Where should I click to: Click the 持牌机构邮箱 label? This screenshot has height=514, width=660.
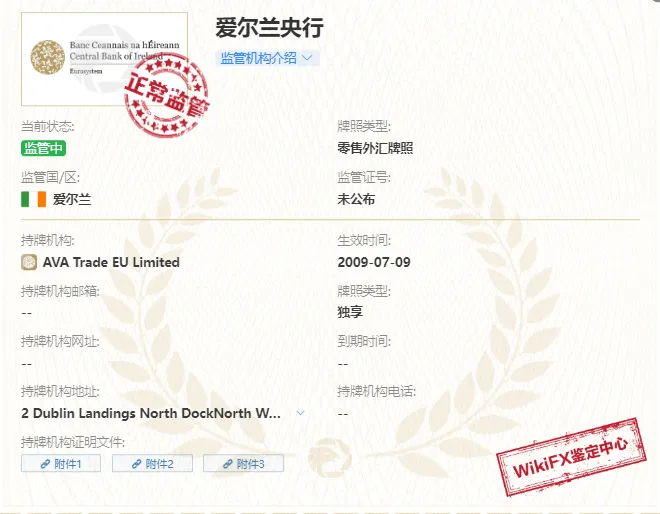pos(60,290)
